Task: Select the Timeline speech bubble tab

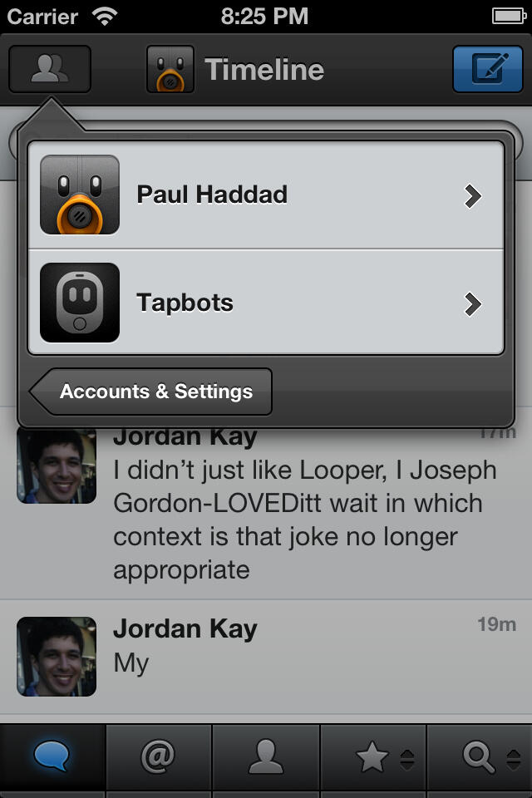Action: 52,756
